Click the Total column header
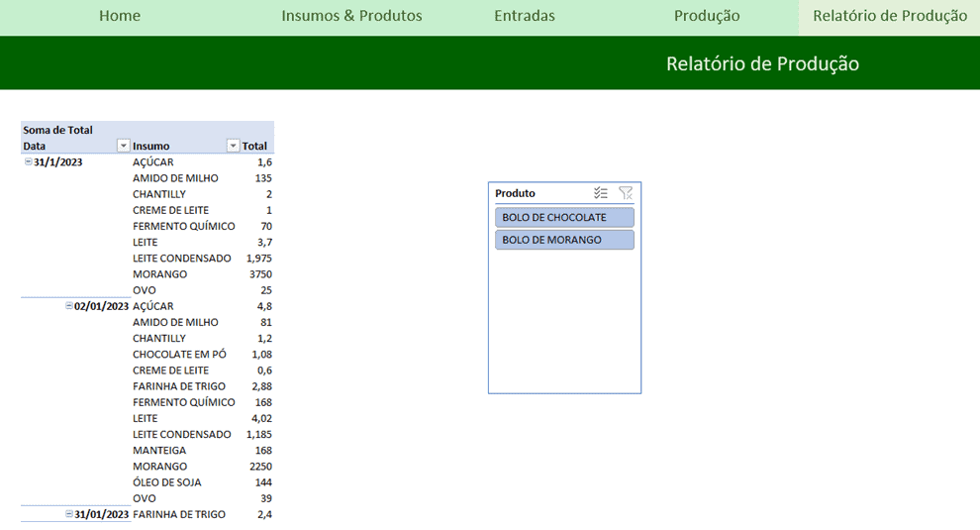The width and height of the screenshot is (980, 530). coord(255,146)
